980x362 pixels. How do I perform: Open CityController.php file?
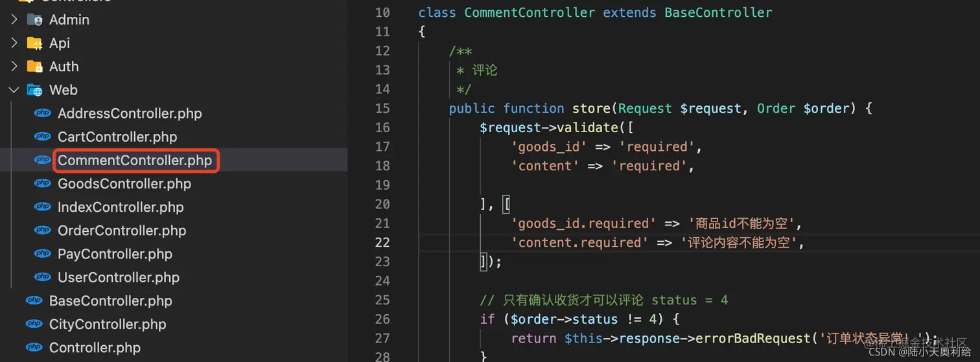(108, 324)
